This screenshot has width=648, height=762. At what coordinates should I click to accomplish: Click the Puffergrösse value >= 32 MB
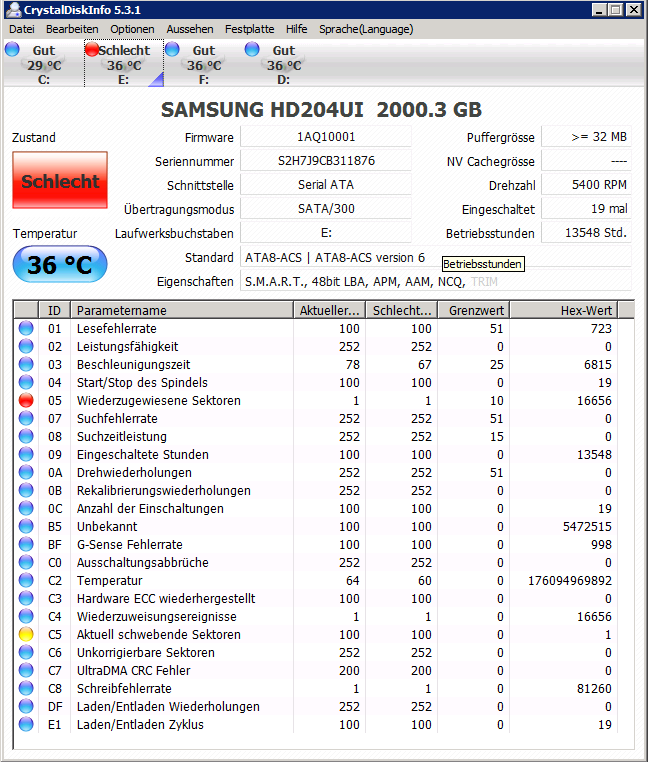586,137
